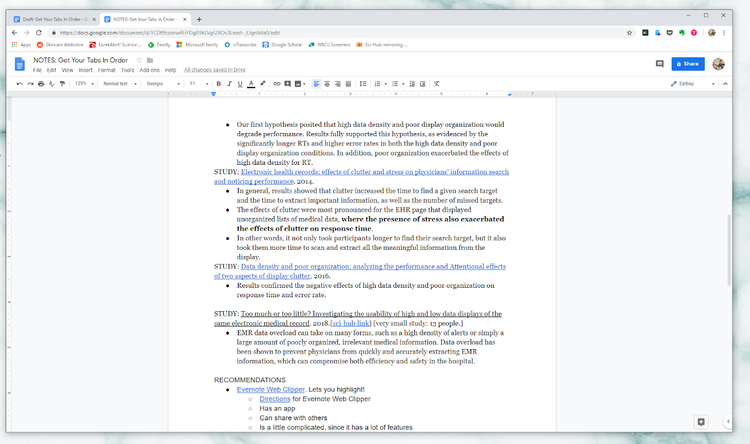Clear formatting from selected text
This screenshot has height=444, width=750.
pyautogui.click(x=437, y=84)
